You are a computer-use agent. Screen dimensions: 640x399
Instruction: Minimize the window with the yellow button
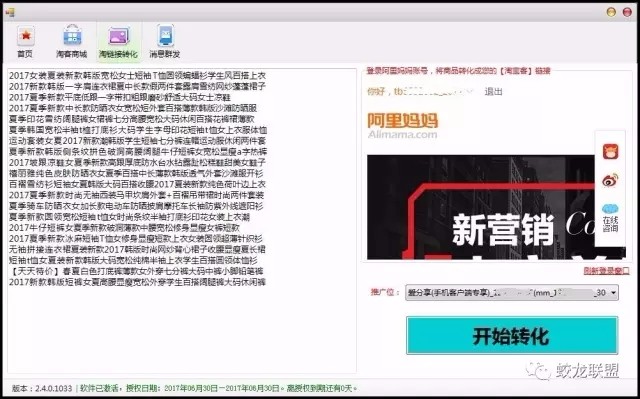pos(611,12)
